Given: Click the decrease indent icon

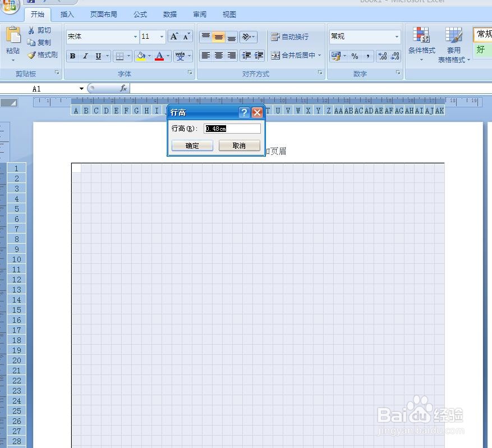Looking at the screenshot, I should point(246,56).
